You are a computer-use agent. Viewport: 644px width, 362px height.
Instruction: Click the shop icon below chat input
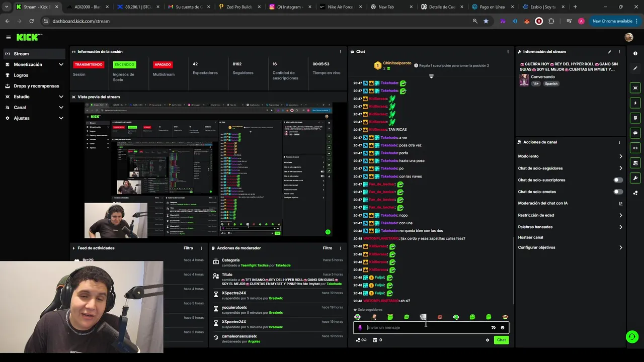[x=375, y=340]
